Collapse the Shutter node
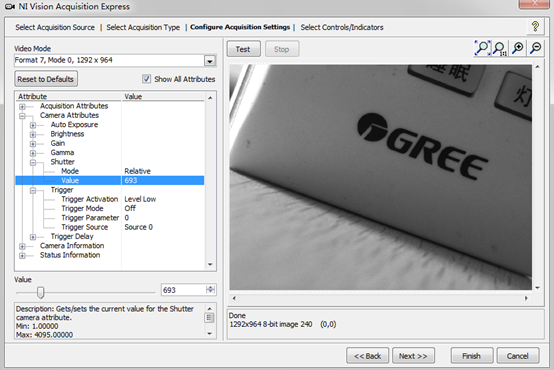Image resolution: width=554 pixels, height=370 pixels. click(33, 163)
